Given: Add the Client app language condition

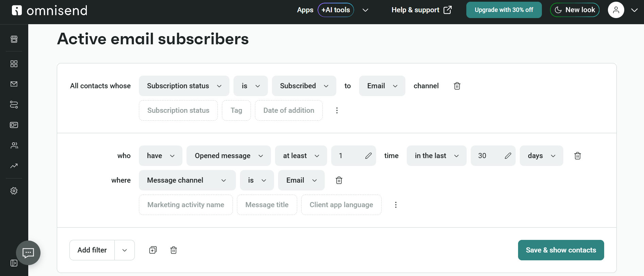Looking at the screenshot, I should click(341, 205).
